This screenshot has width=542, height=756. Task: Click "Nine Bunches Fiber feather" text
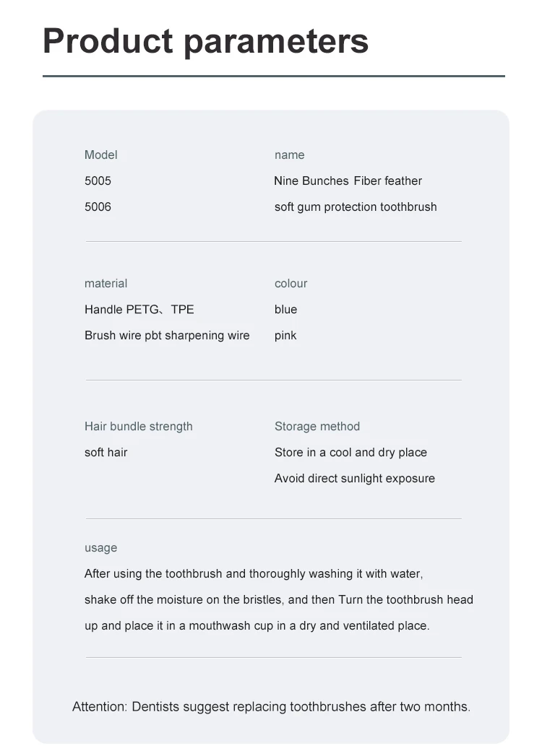point(348,181)
